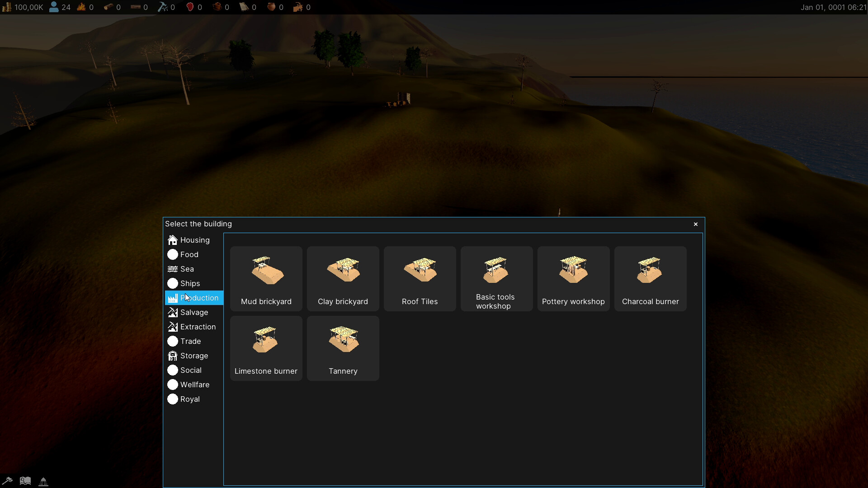Open the Trade building category
This screenshot has height=488, width=868.
[x=194, y=341]
